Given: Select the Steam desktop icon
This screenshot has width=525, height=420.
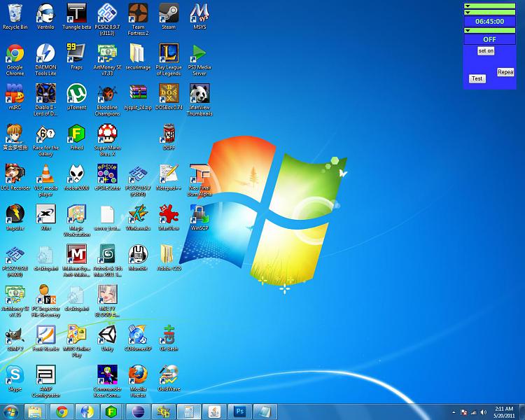Looking at the screenshot, I should click(169, 16).
